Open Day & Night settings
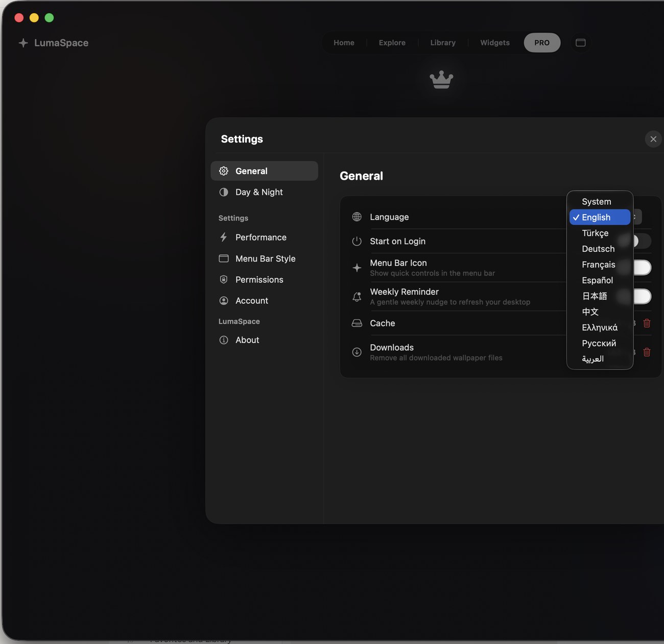 264,192
